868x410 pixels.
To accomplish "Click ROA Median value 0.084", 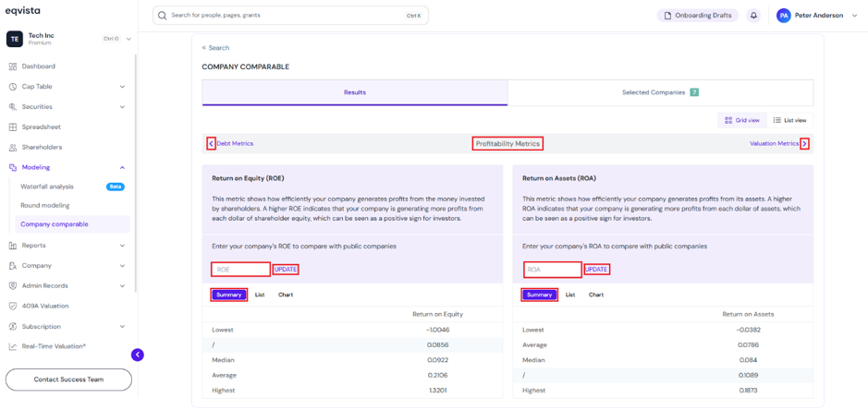I will pyautogui.click(x=748, y=360).
